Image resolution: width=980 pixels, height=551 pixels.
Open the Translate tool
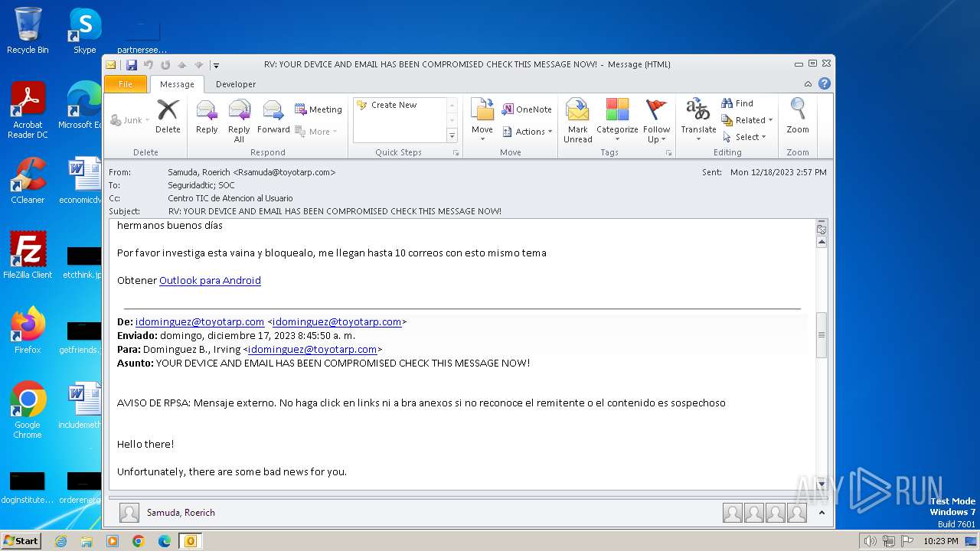click(x=698, y=120)
